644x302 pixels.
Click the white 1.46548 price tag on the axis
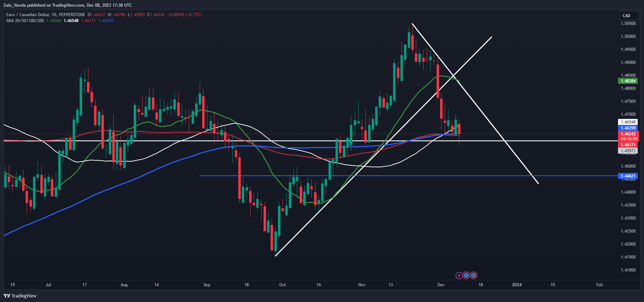628,122
